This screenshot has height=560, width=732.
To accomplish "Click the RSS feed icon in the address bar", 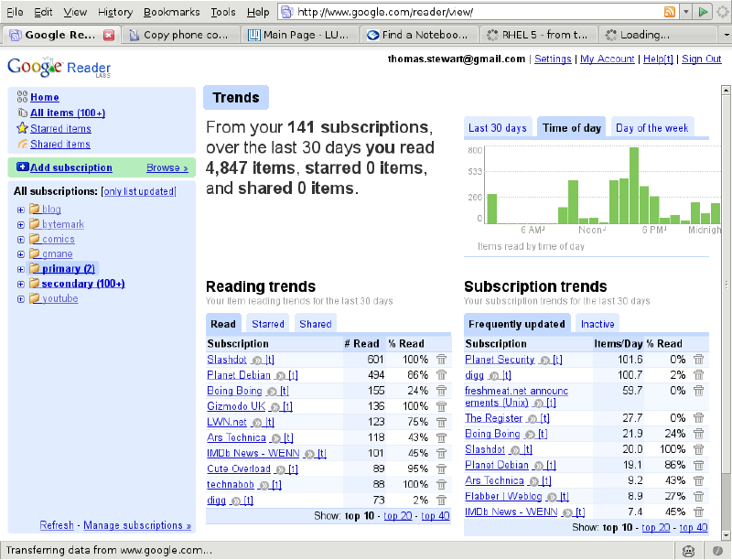I will tap(669, 12).
